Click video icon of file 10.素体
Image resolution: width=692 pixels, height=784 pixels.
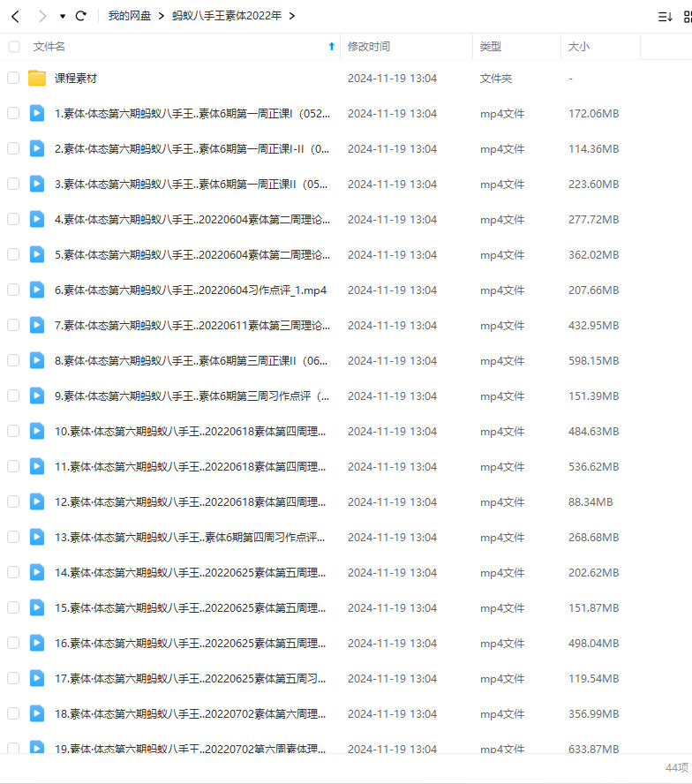tap(37, 431)
